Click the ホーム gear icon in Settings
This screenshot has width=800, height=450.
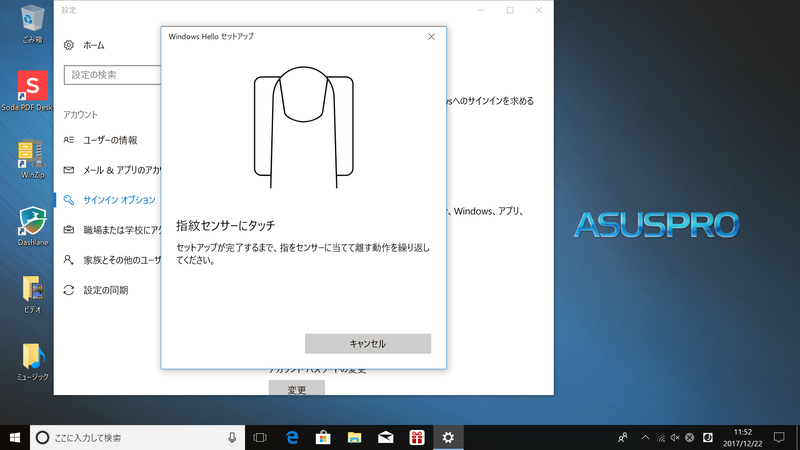pyautogui.click(x=69, y=45)
